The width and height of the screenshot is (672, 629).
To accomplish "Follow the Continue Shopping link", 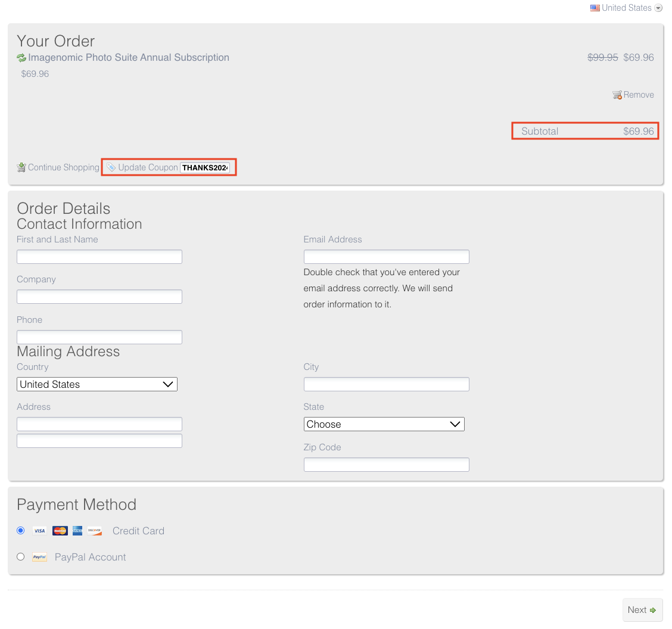I will coord(63,167).
